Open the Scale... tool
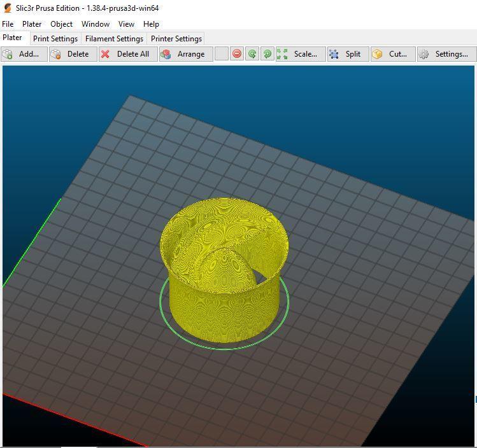 300,54
